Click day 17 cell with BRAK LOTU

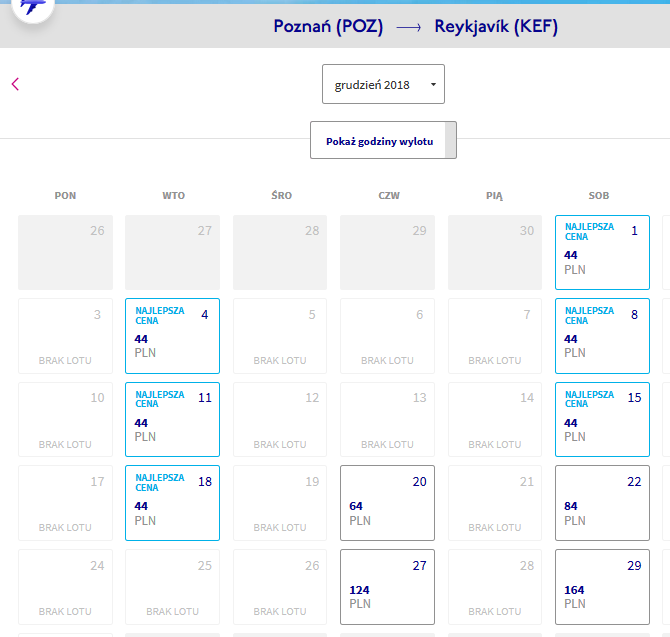65,503
